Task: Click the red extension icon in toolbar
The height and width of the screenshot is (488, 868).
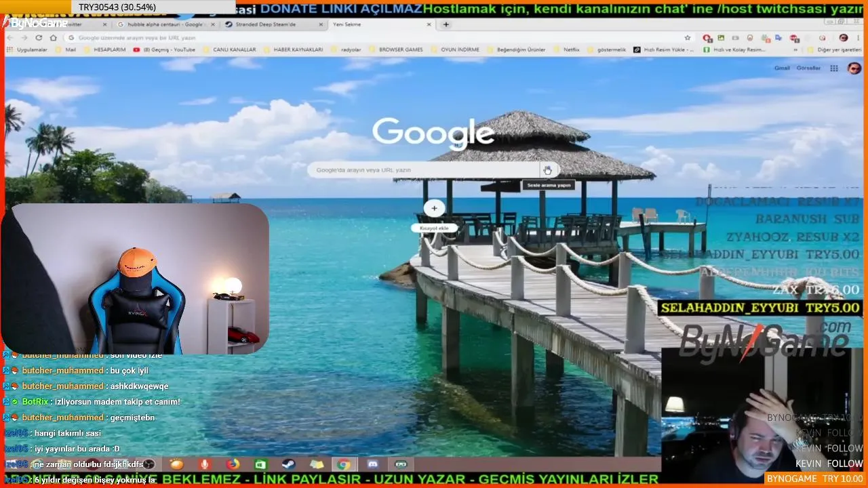Action: pos(707,38)
